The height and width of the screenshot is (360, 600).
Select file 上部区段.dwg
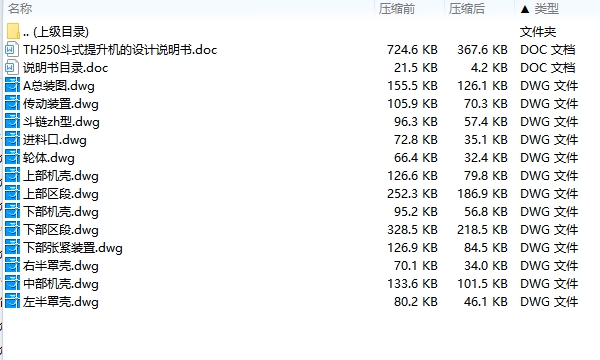tap(61, 194)
